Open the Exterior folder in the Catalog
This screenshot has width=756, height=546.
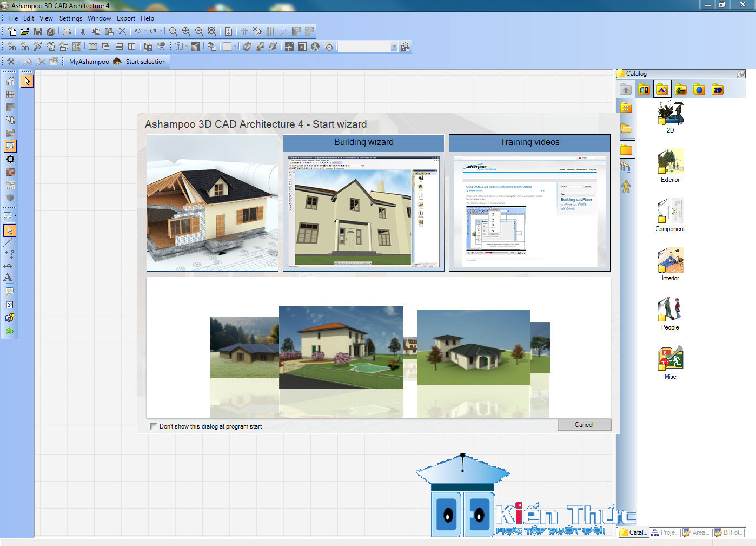point(670,166)
